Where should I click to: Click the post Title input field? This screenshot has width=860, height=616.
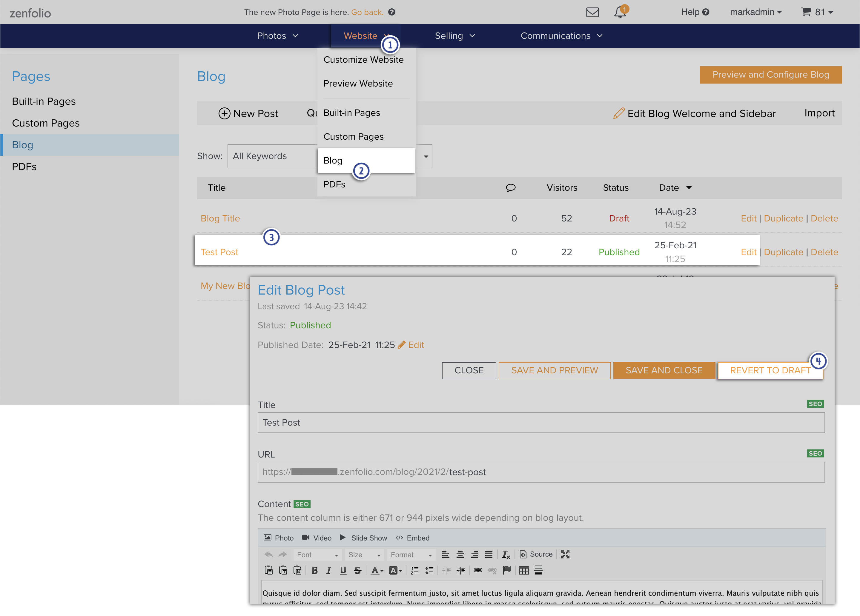541,423
